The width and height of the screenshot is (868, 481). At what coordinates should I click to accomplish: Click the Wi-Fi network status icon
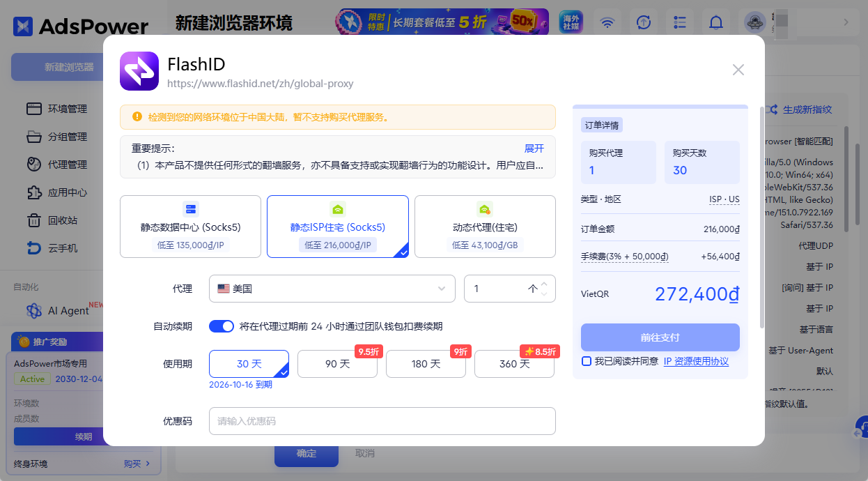click(x=608, y=22)
